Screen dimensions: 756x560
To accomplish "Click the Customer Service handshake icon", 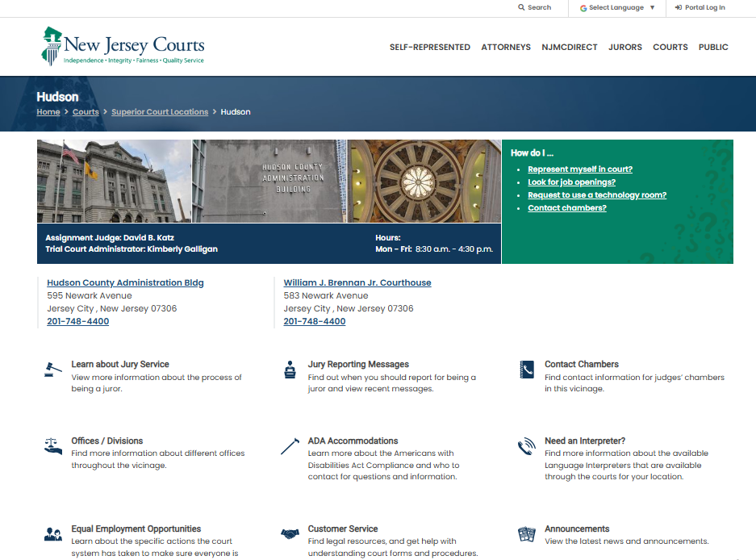I will coord(290,534).
